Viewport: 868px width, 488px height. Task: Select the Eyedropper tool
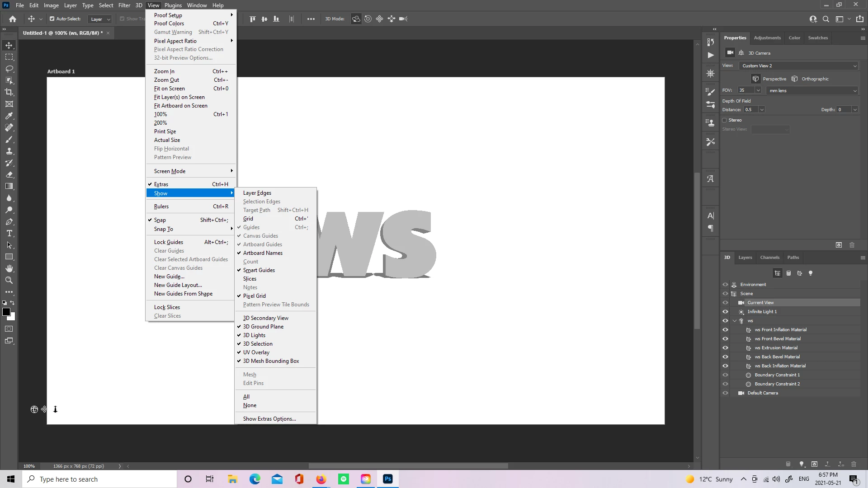coord(9,116)
